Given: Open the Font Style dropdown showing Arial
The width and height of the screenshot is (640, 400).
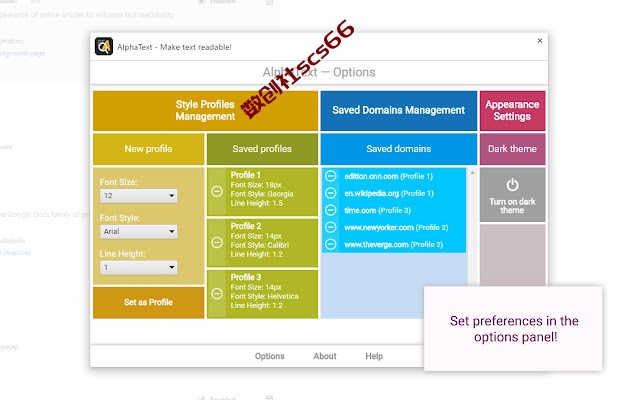Looking at the screenshot, I should tap(138, 232).
